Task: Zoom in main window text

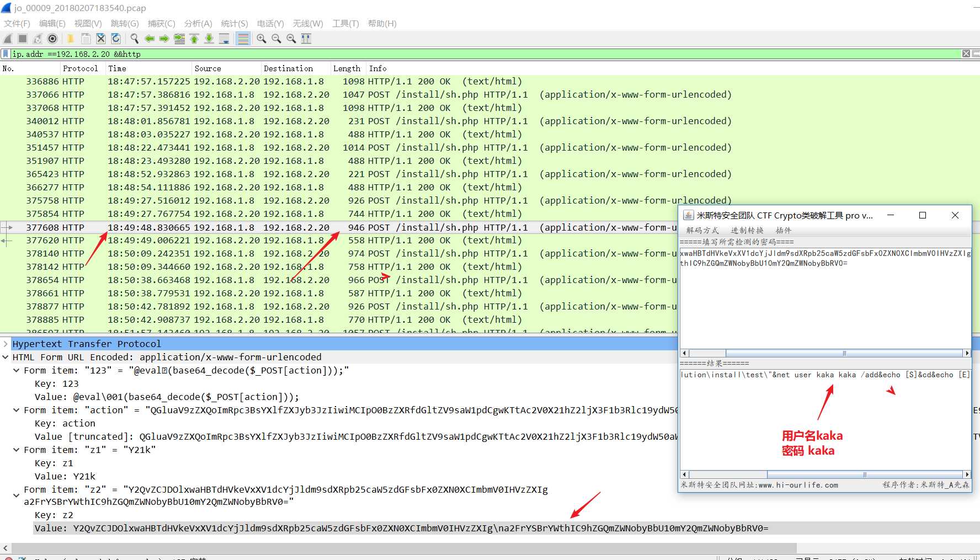Action: pos(262,39)
